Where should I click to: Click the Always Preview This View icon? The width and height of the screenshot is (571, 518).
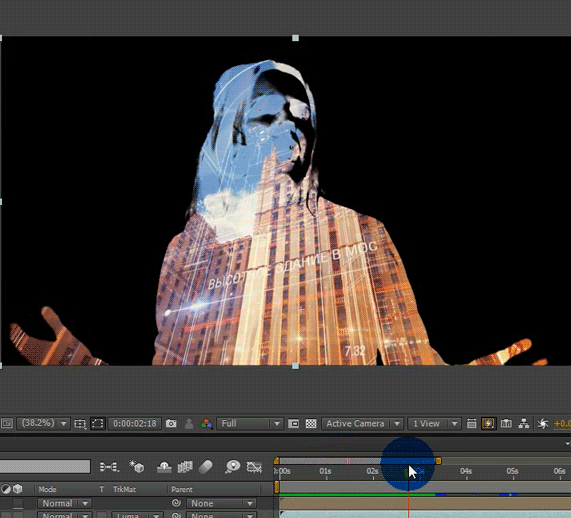(x=7, y=423)
